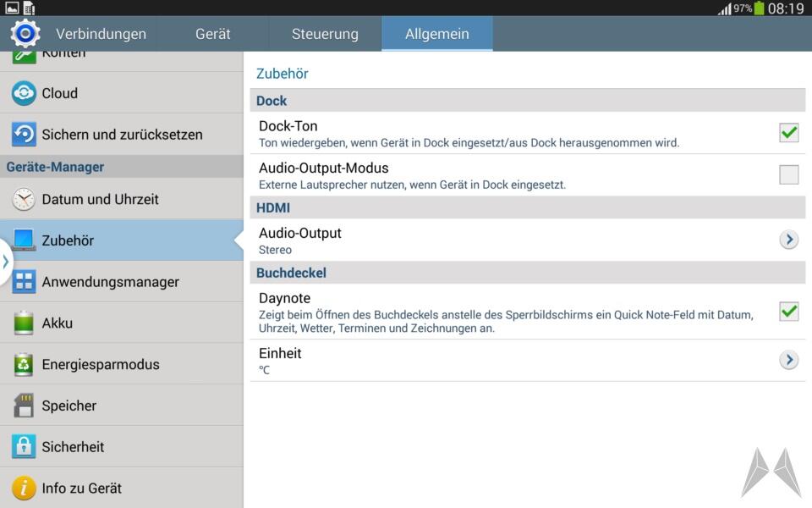Select Zubehör in the sidebar
The image size is (812, 508).
coord(122,240)
